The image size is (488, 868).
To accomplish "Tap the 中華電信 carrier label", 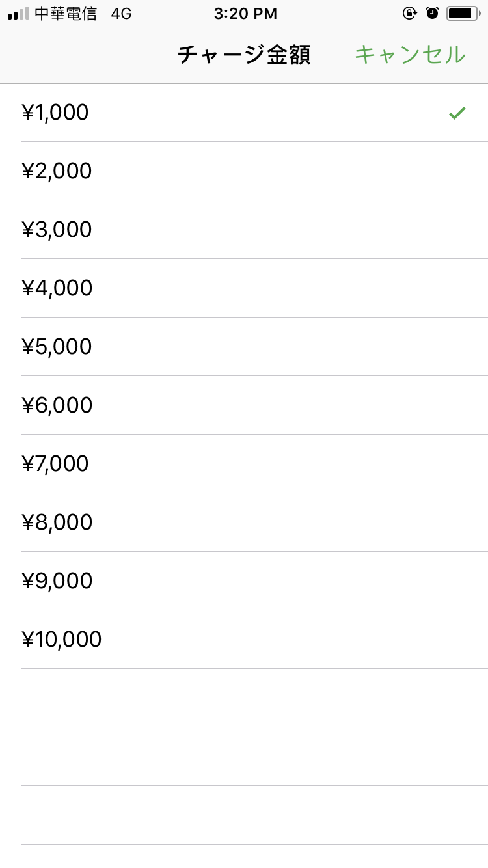I will pos(65,14).
